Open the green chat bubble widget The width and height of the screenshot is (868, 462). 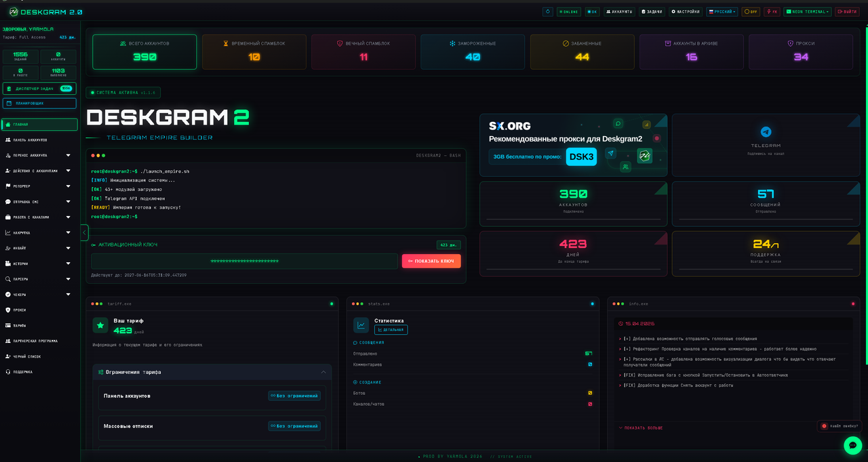(852, 445)
